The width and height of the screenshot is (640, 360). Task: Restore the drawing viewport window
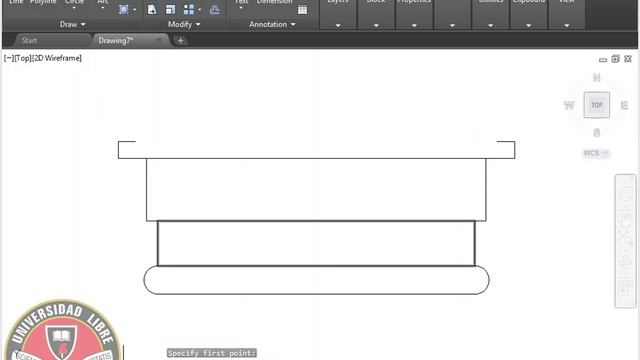(616, 59)
